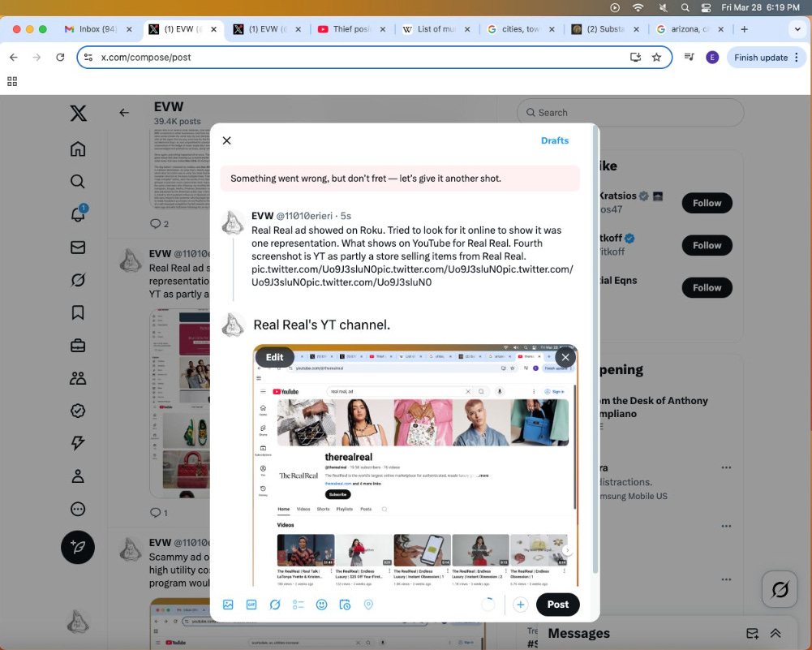
Task: Click the address bar URL
Action: point(145,58)
